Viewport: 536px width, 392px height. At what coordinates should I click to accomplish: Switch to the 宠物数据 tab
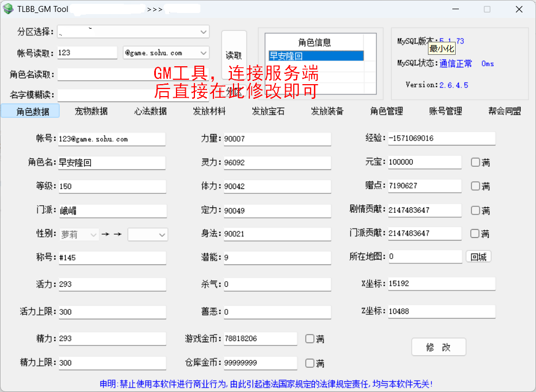(x=91, y=111)
